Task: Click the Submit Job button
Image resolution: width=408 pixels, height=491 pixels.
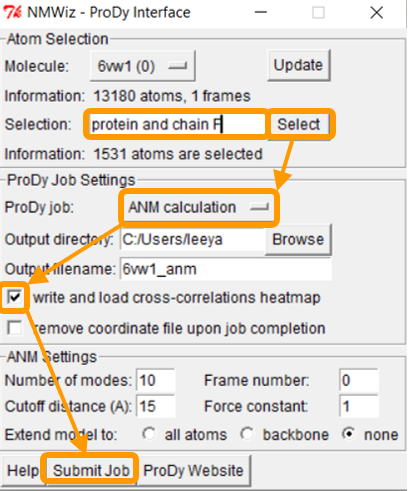Action: pyautogui.click(x=91, y=471)
